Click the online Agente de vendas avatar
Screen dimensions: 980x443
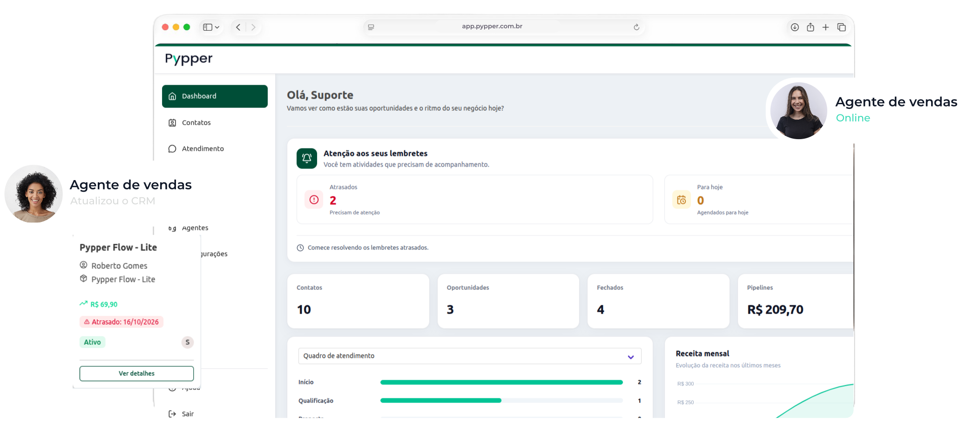point(798,111)
